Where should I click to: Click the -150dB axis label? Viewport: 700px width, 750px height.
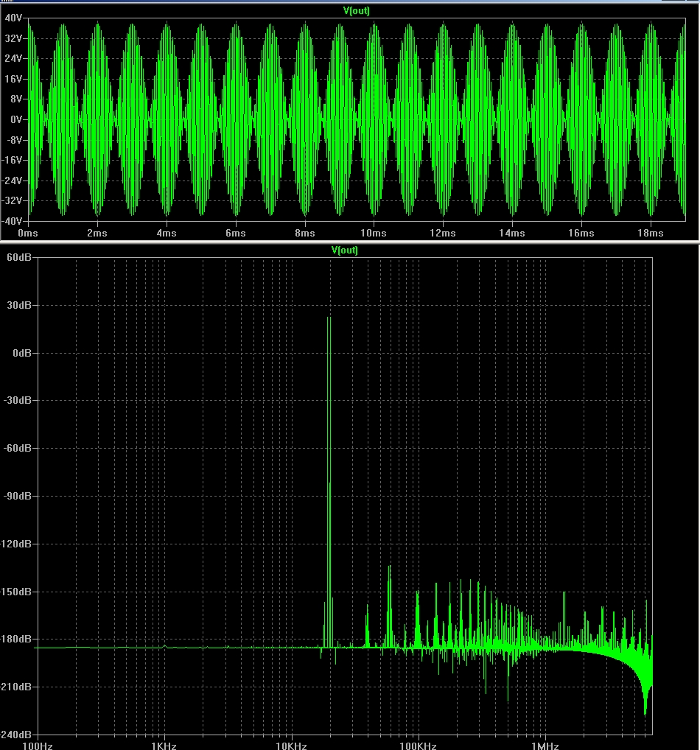pos(15,592)
